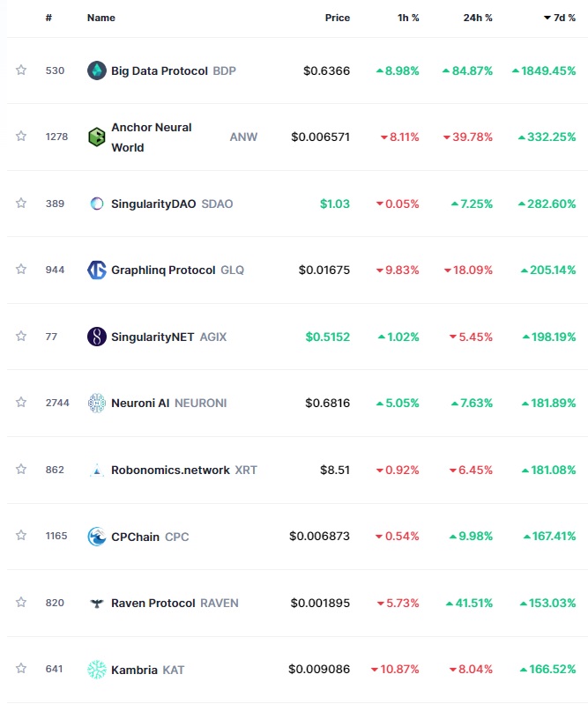Sort by the Price column header
This screenshot has height=704, width=588.
click(338, 18)
